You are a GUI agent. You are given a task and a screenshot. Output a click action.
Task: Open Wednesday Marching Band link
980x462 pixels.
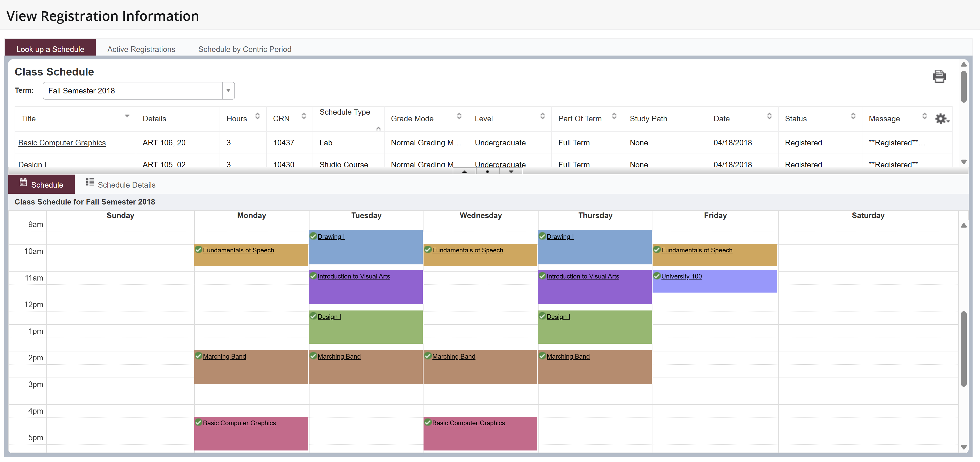[x=453, y=356]
